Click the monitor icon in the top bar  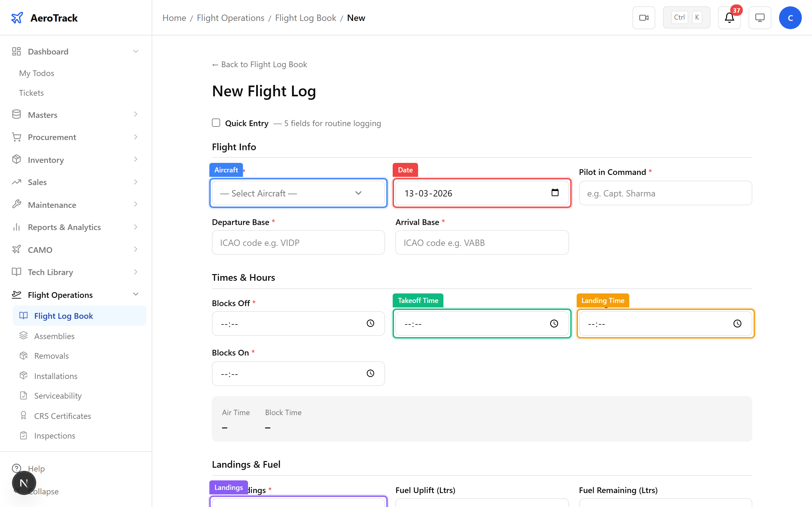click(x=759, y=17)
